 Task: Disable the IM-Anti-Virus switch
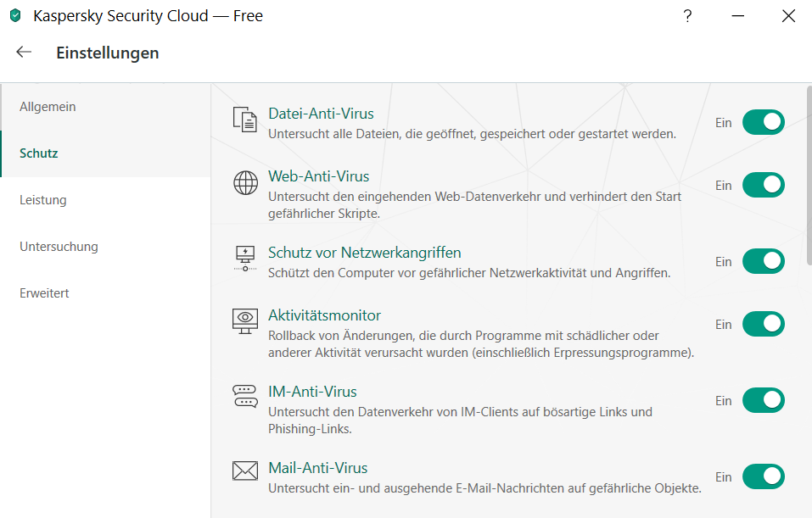(x=763, y=400)
